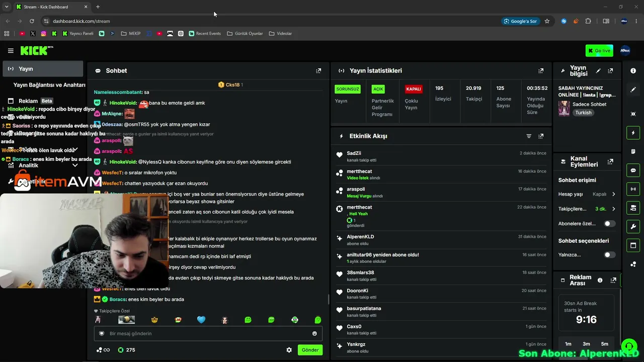Image resolution: width=644 pixels, height=362 pixels.
Task: Click the Go live button
Action: pyautogui.click(x=599, y=51)
